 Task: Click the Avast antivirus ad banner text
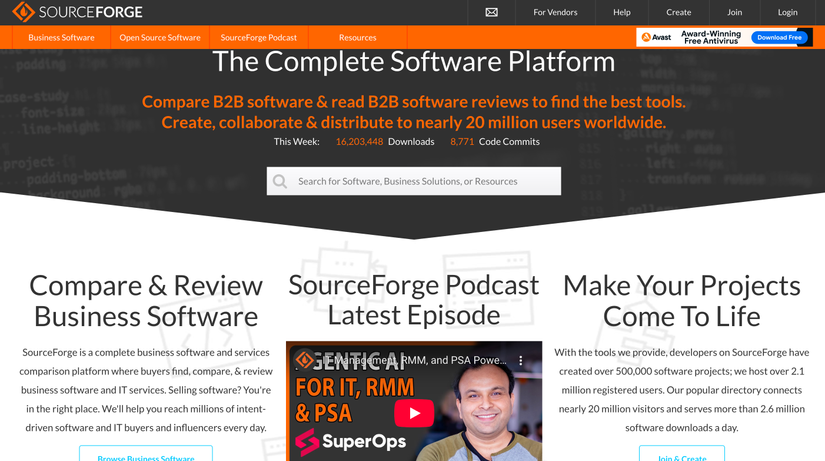711,37
